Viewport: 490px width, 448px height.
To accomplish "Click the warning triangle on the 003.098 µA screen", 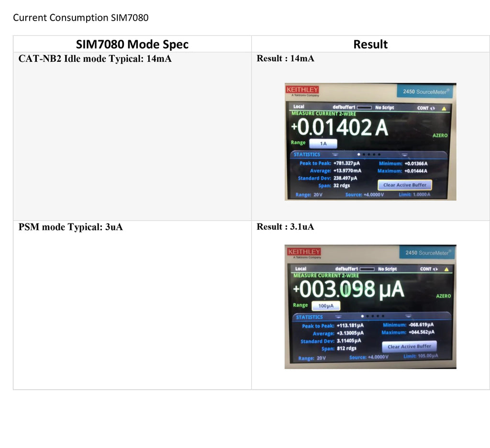I will click(446, 269).
